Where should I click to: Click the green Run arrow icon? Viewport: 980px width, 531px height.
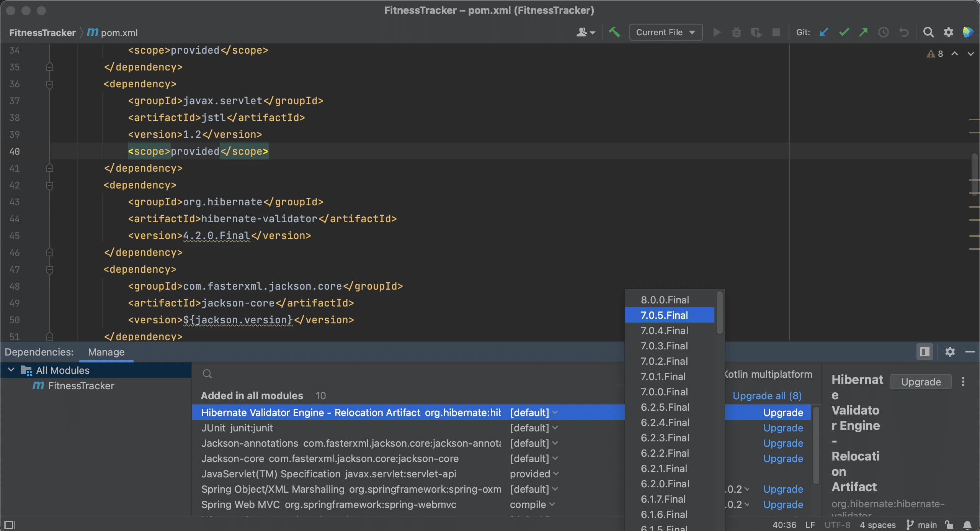[x=717, y=32]
